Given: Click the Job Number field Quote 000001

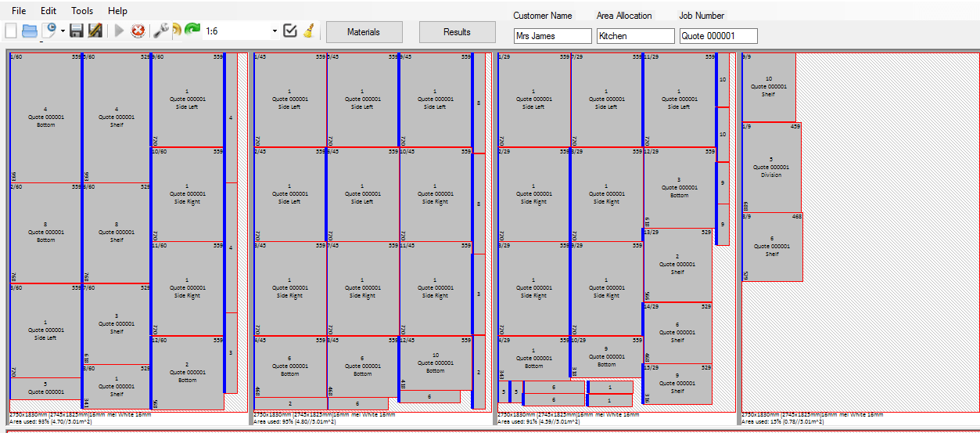Looking at the screenshot, I should coord(718,36).
